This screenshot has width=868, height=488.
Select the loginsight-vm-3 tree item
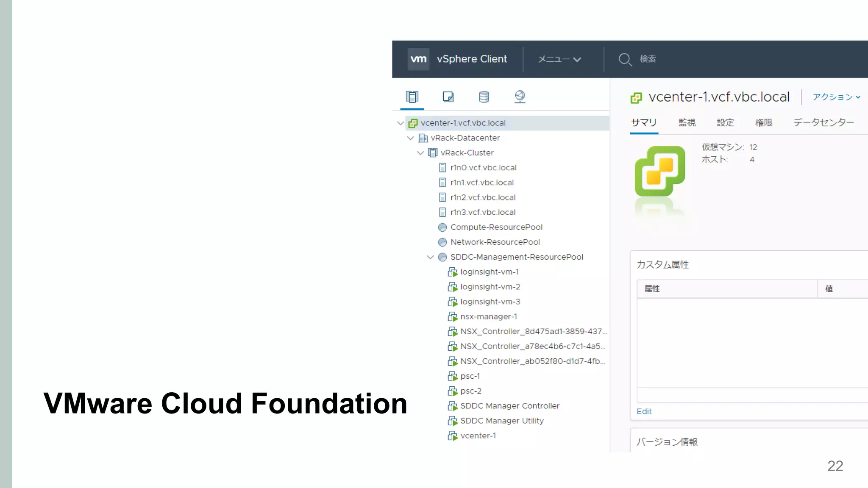(x=490, y=302)
